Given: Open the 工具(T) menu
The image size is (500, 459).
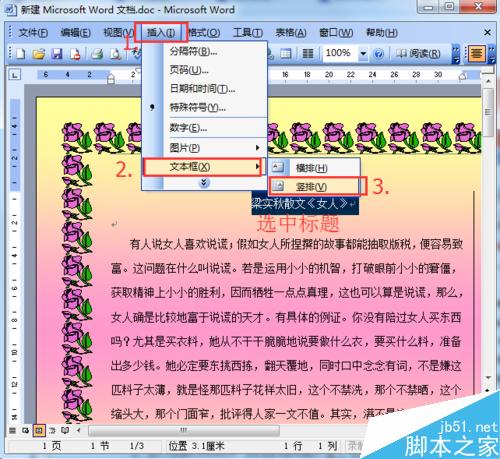Looking at the screenshot, I should click(248, 33).
